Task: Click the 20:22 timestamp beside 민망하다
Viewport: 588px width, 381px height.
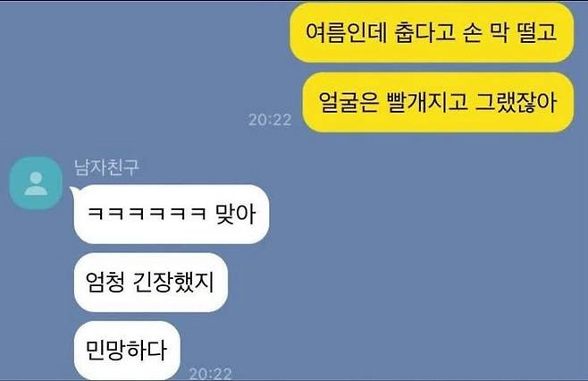Action: (210, 374)
